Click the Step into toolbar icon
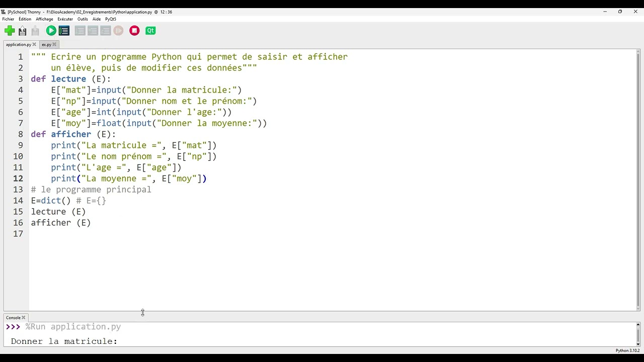The width and height of the screenshot is (644, 362). [93, 31]
